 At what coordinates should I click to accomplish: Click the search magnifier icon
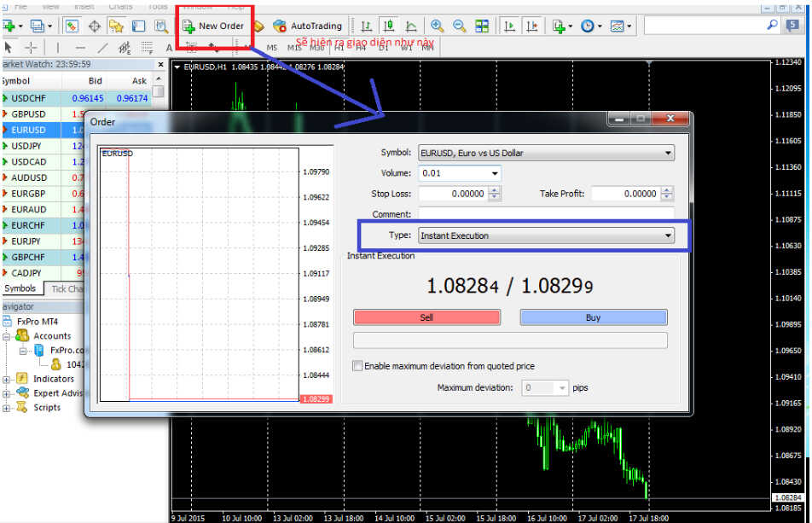(773, 26)
